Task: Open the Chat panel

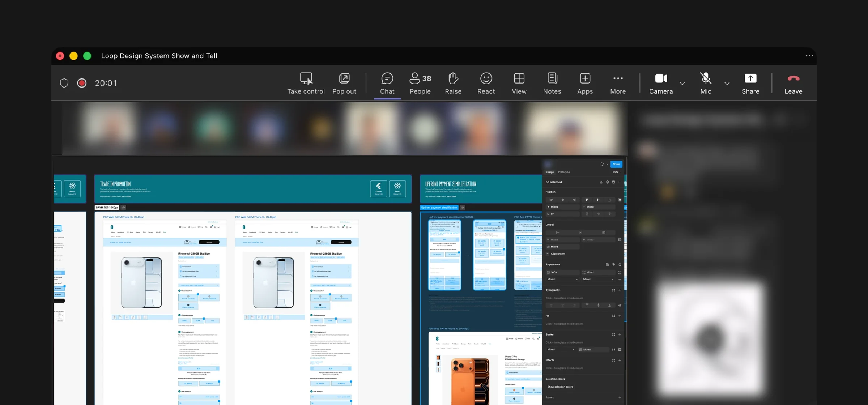Action: [387, 84]
